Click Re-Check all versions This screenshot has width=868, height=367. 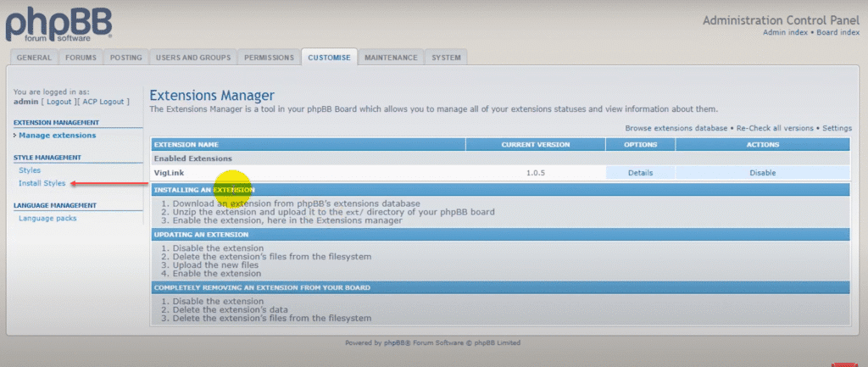pyautogui.click(x=776, y=128)
